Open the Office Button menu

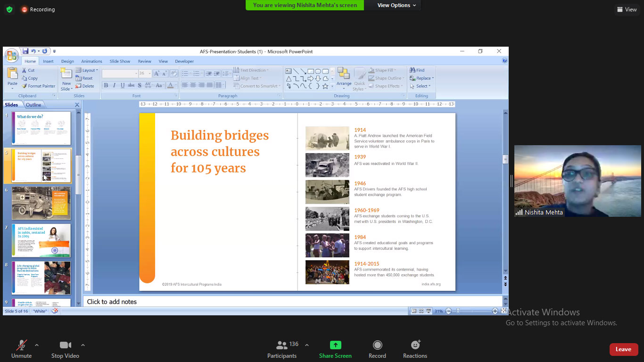11,55
